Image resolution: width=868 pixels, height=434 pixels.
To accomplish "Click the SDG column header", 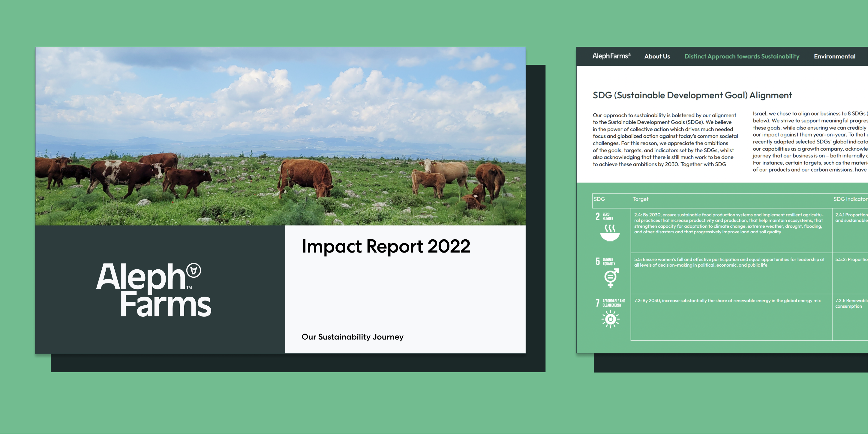I will click(599, 199).
